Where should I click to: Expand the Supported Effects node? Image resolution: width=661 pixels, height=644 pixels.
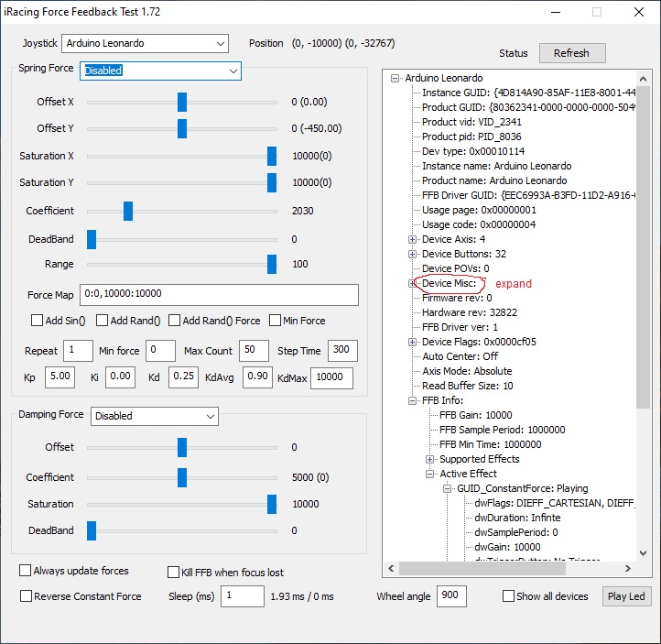(x=429, y=459)
